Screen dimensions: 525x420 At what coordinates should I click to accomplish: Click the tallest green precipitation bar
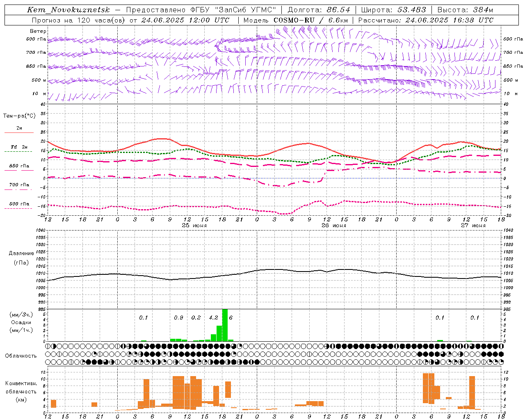point(225,325)
